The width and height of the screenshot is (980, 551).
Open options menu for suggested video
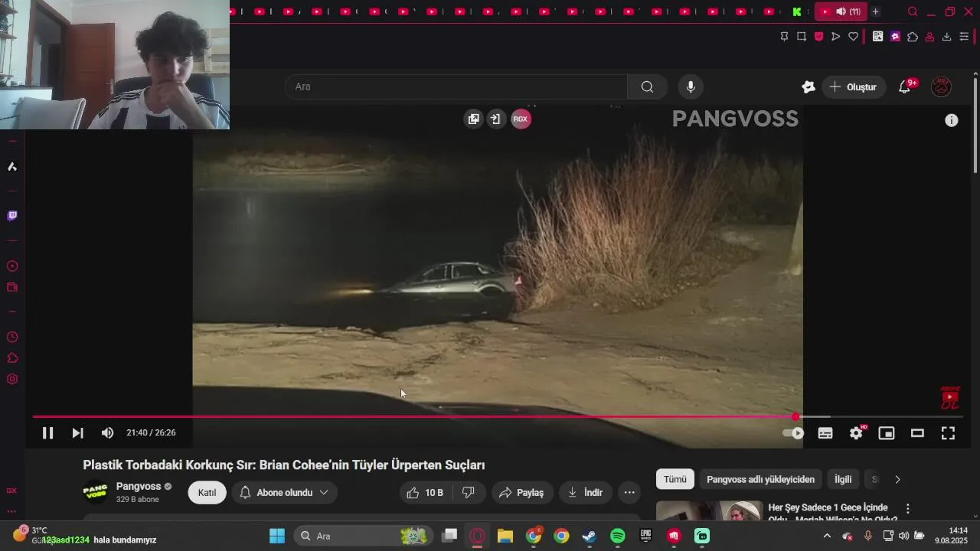click(x=908, y=509)
